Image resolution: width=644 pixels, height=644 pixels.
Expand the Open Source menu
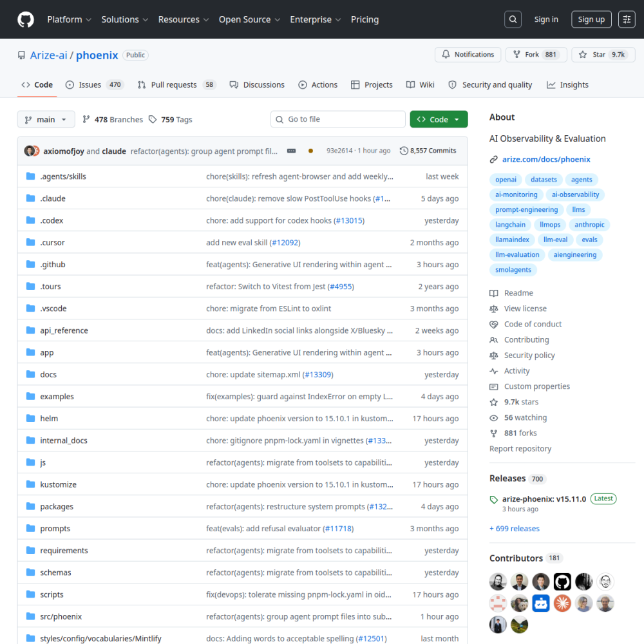pos(249,19)
